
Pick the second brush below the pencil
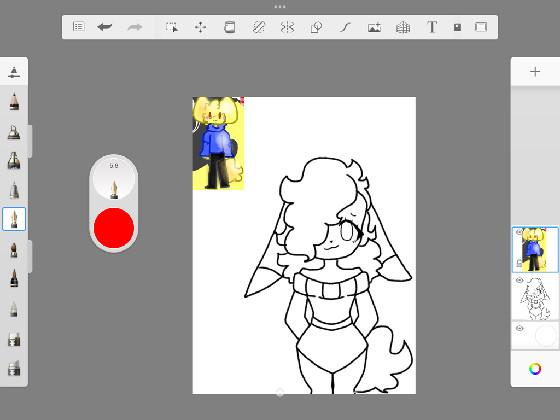(14, 132)
